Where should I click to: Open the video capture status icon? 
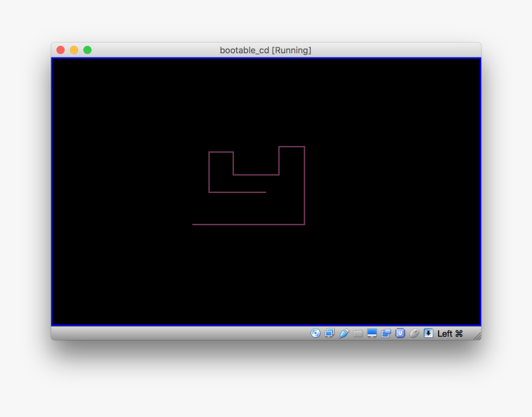point(386,333)
